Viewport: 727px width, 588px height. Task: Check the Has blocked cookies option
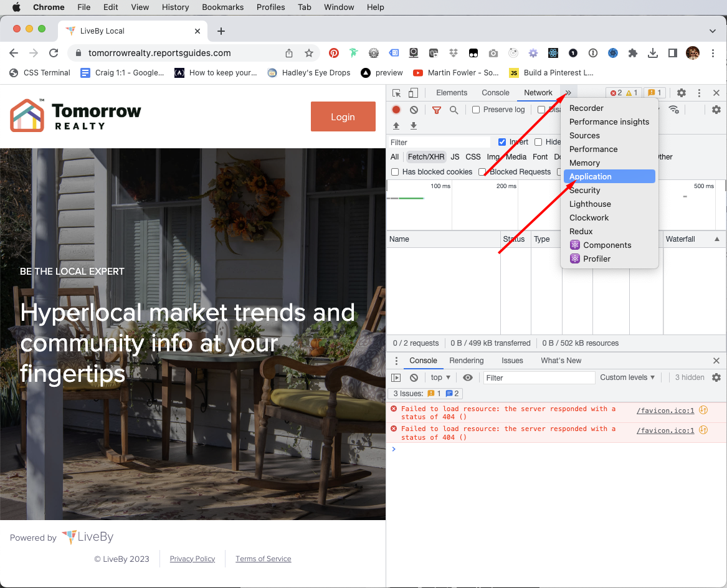pos(395,171)
